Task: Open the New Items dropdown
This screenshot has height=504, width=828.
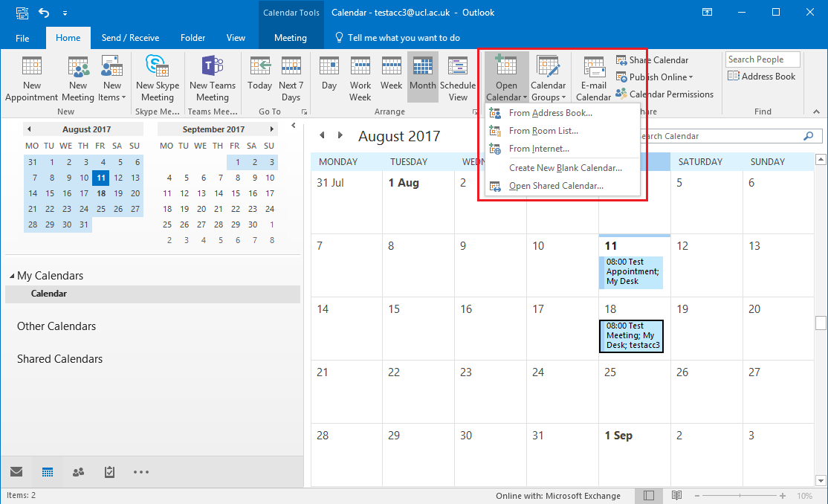Action: click(111, 77)
